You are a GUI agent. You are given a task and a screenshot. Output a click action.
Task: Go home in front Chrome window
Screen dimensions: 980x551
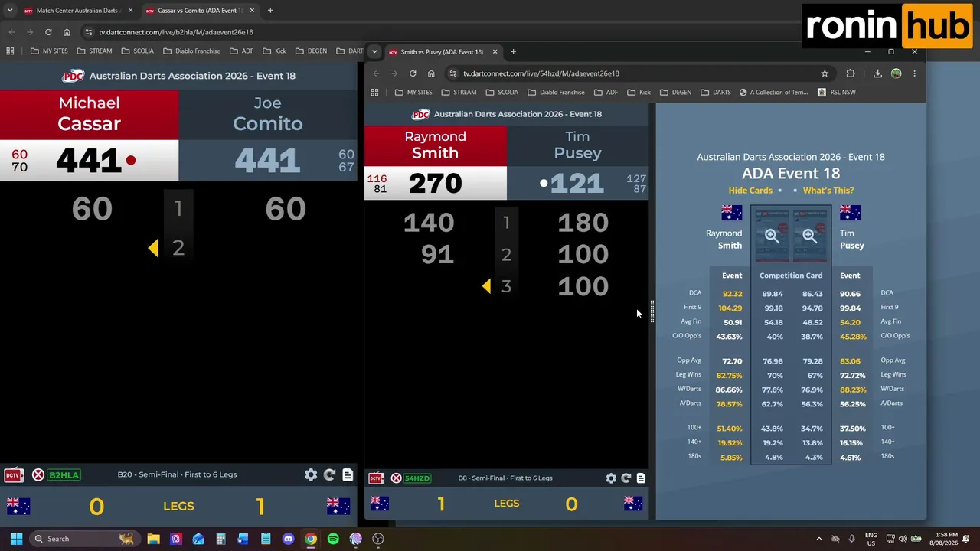pyautogui.click(x=431, y=73)
